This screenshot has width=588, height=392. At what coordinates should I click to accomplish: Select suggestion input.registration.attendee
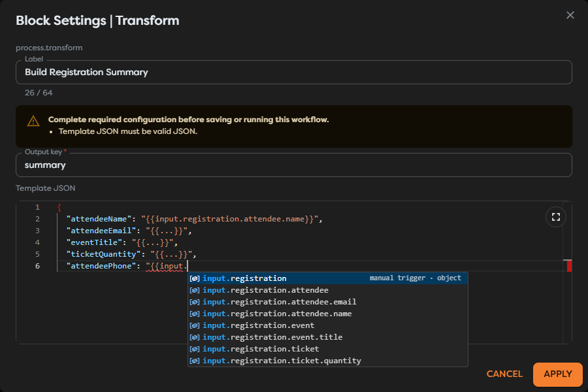[x=328, y=290]
